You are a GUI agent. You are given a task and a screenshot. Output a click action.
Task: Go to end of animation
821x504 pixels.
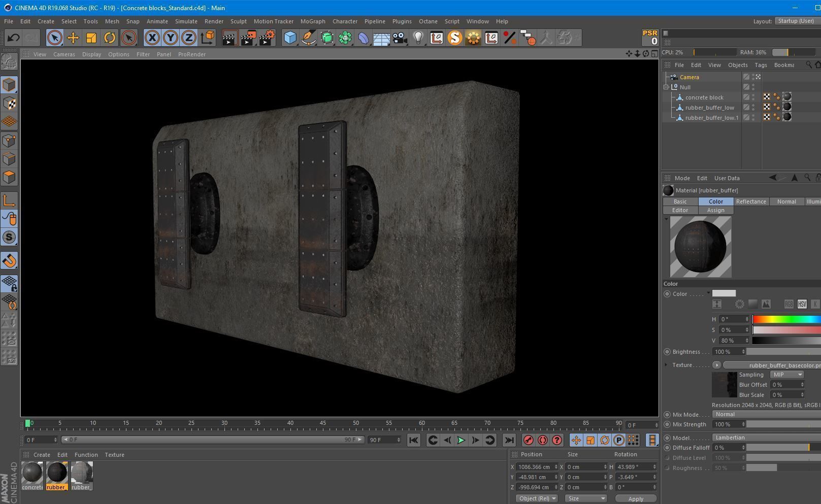point(509,440)
